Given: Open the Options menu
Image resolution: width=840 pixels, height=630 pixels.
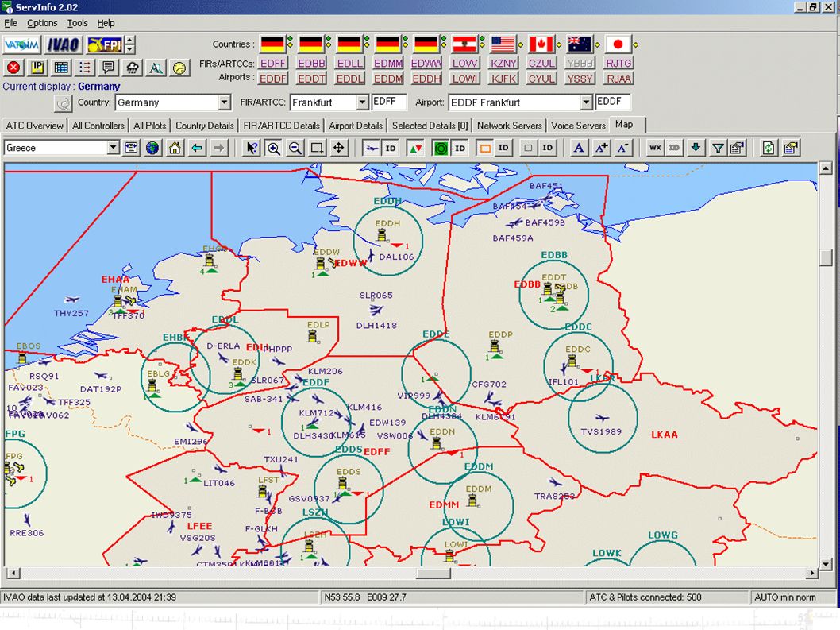Looking at the screenshot, I should click(x=42, y=23).
